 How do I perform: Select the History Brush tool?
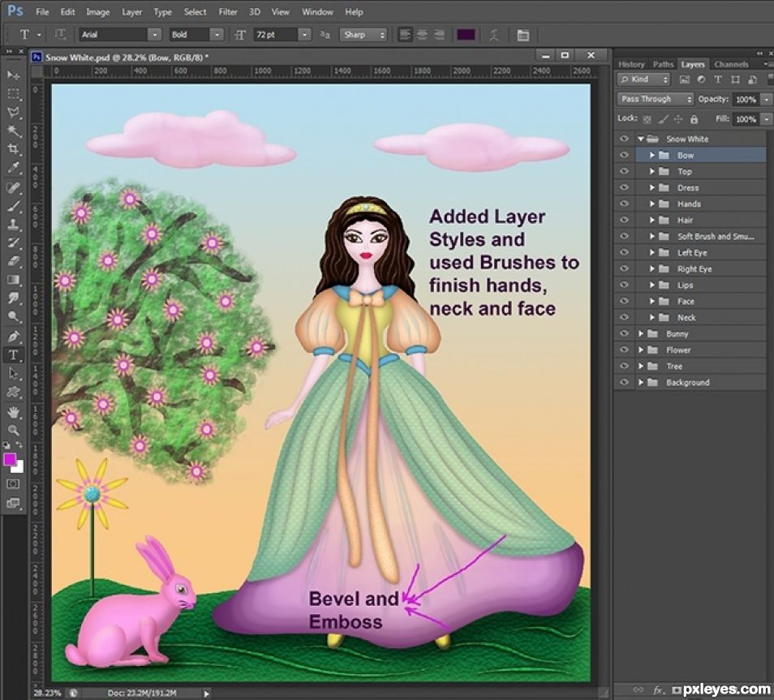pyautogui.click(x=13, y=243)
